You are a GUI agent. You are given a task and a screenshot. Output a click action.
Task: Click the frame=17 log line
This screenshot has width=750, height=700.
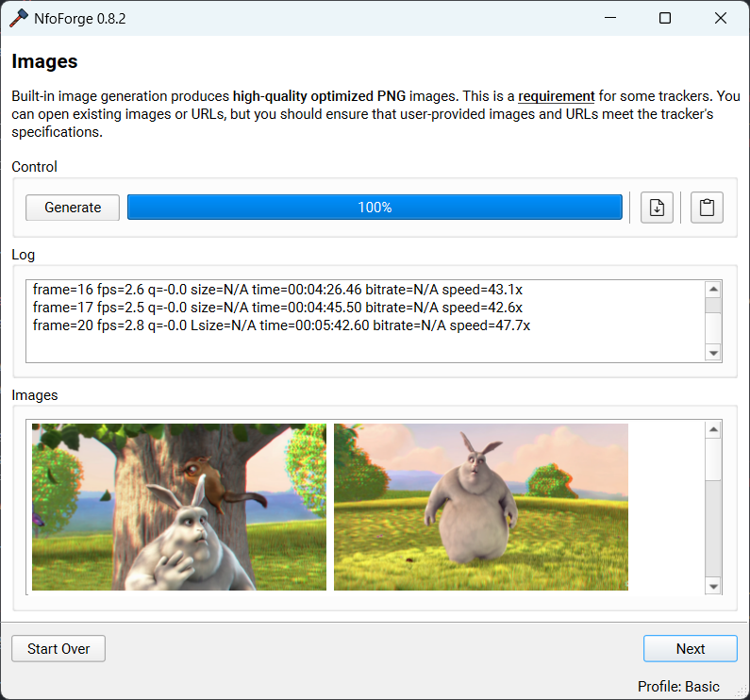[x=277, y=308]
